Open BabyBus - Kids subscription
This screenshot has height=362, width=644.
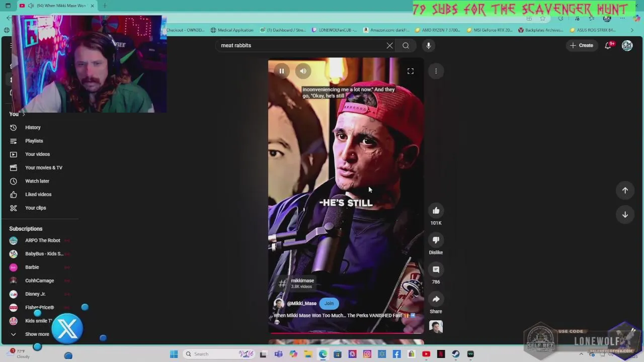tap(44, 254)
